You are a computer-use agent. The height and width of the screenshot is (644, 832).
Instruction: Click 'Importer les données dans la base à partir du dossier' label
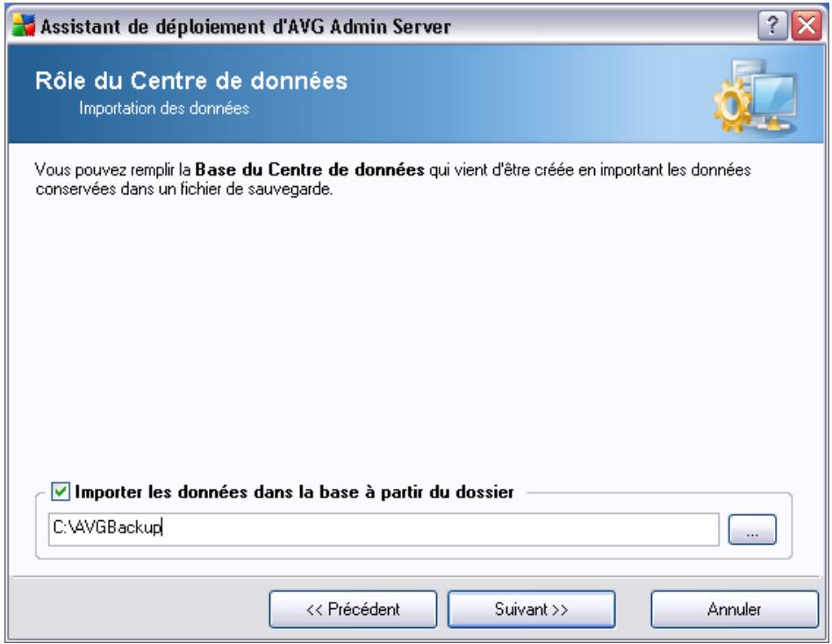[295, 491]
